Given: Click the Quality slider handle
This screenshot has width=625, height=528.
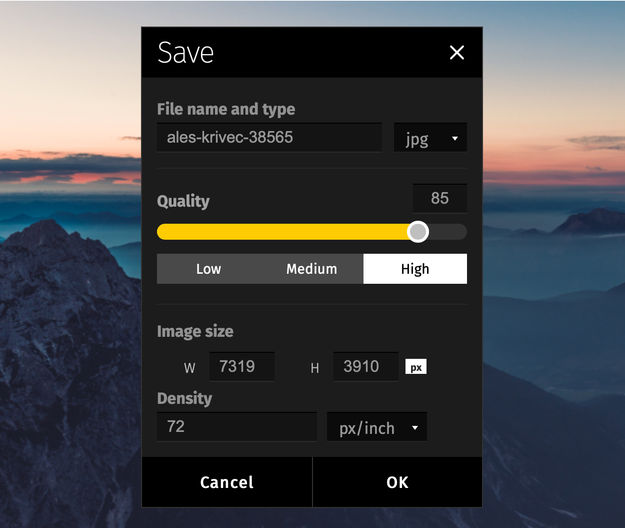Looking at the screenshot, I should 418,232.
